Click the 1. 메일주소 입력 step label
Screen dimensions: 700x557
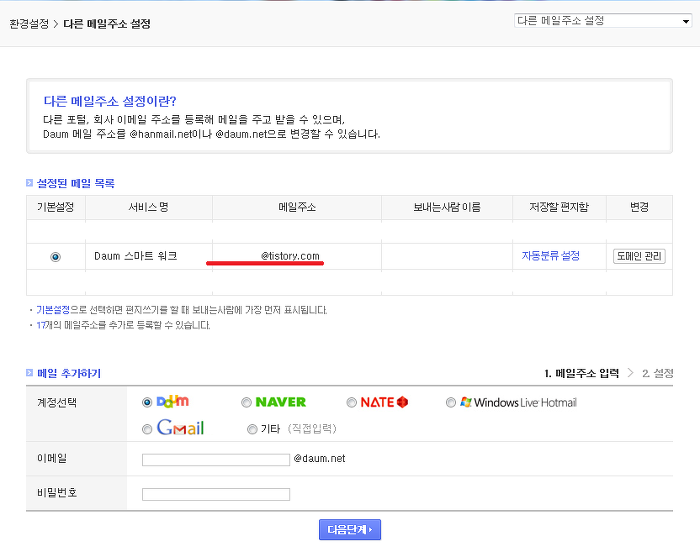pos(581,373)
